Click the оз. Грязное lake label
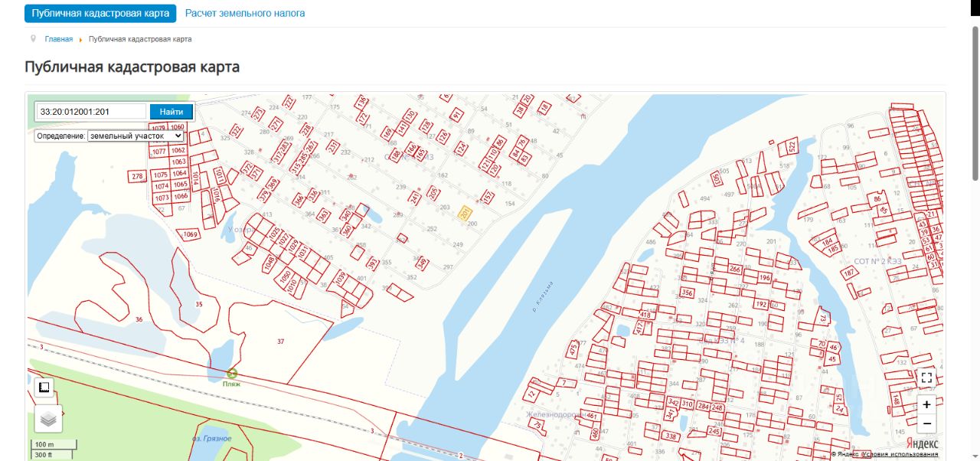Screen dimensions: 980x461 click(211, 439)
